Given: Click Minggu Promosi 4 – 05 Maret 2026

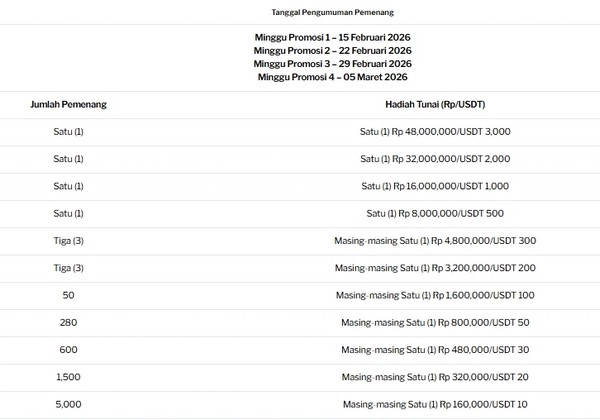Looking at the screenshot, I should [332, 76].
